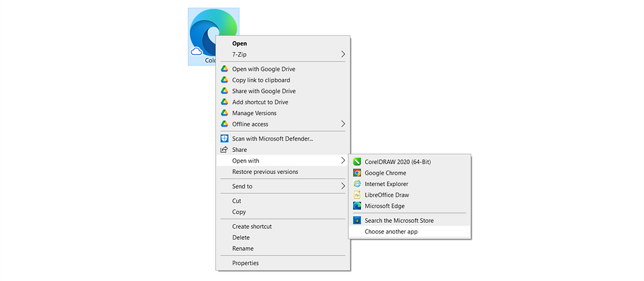The height and width of the screenshot is (281, 644).
Task: Open file with Google Chrome
Action: 409,173
